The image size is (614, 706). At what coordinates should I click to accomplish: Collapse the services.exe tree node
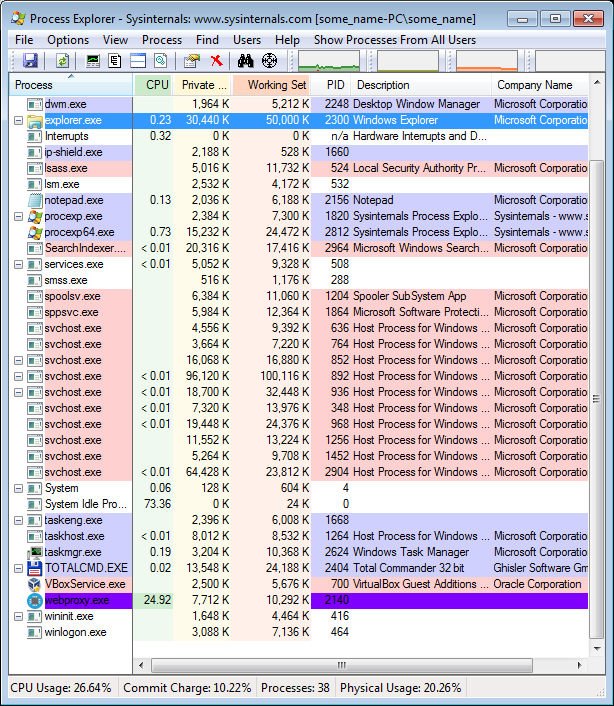pyautogui.click(x=18, y=264)
